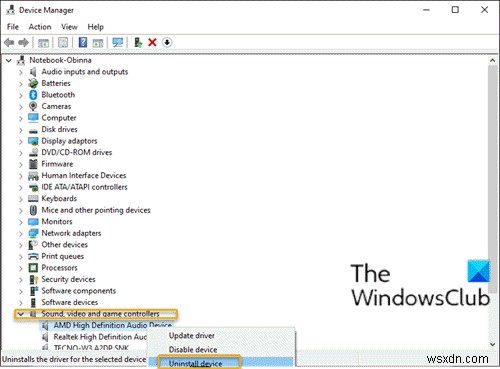The height and width of the screenshot is (369, 500).
Task: Click the Cameras category icon
Action: (33, 106)
